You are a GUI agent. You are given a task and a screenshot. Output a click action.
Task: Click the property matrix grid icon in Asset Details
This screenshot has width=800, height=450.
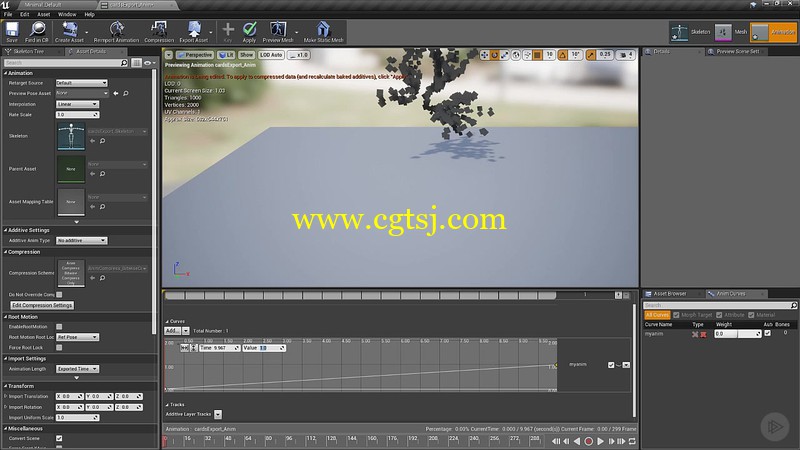tap(136, 63)
